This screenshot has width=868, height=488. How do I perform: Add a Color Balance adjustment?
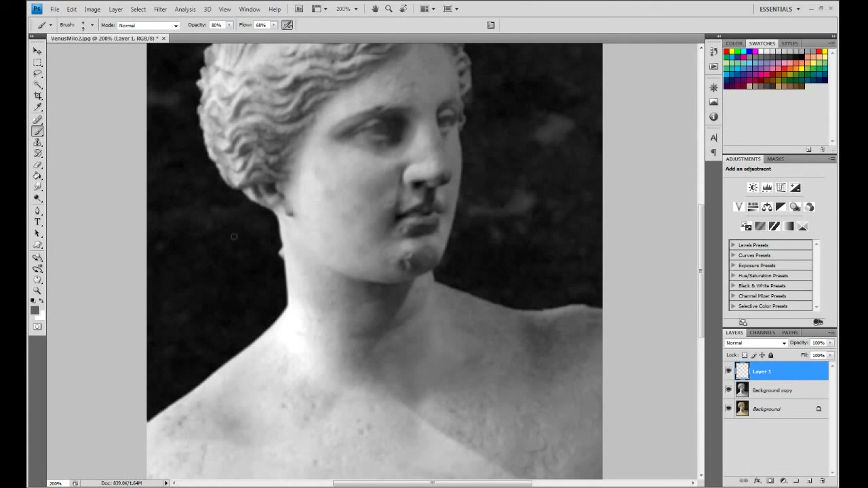767,207
